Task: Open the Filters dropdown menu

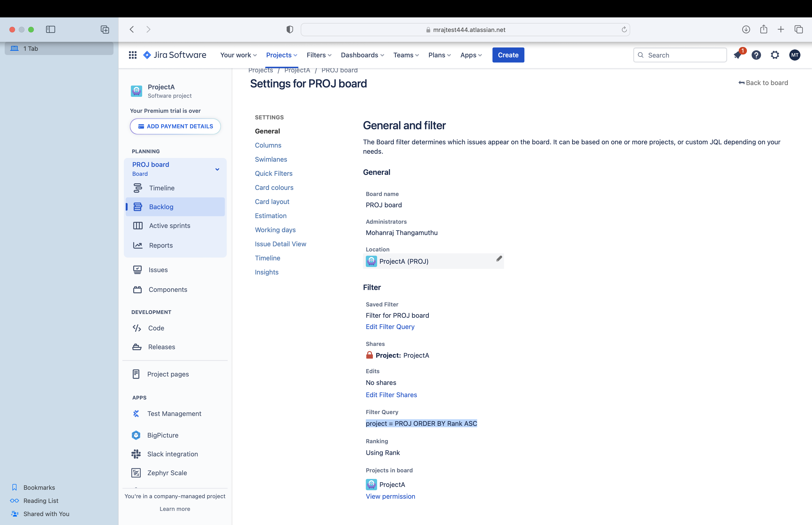Action: point(319,55)
